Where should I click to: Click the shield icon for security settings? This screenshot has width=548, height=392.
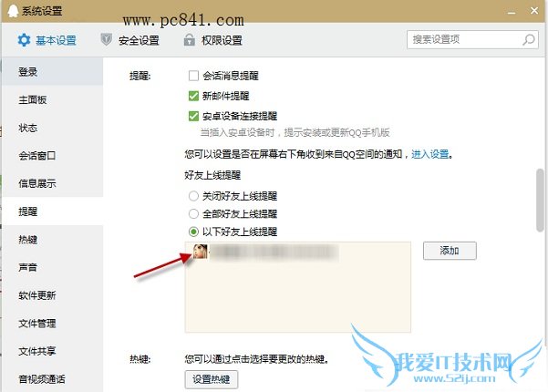(106, 39)
